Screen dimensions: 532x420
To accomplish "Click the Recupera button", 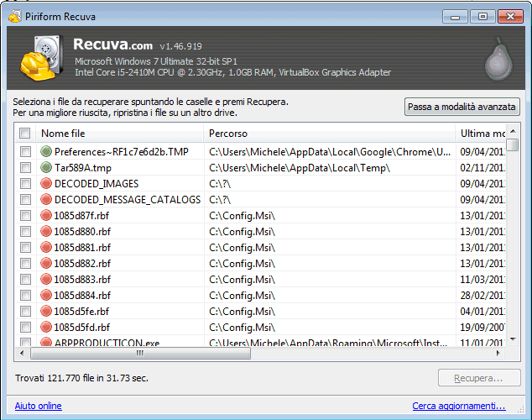I will click(x=479, y=377).
